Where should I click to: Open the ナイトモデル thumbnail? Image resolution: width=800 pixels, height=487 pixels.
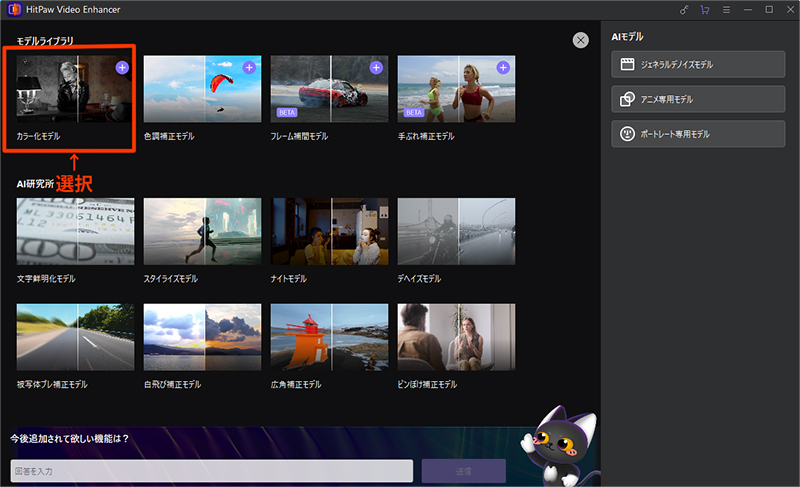329,232
